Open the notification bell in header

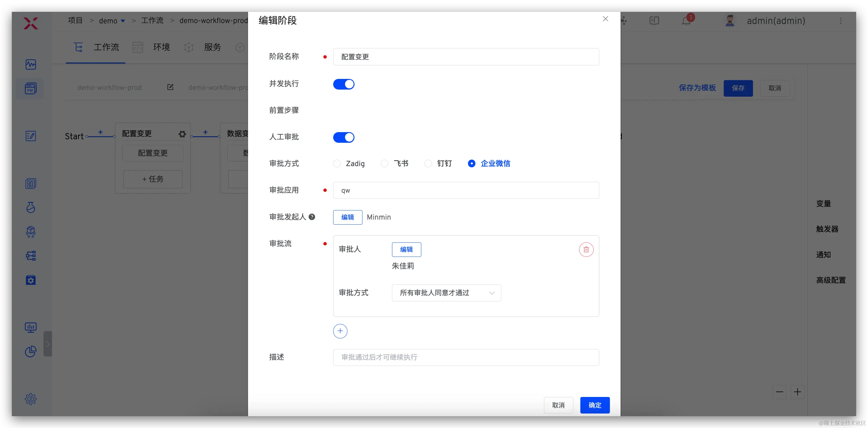click(x=686, y=21)
